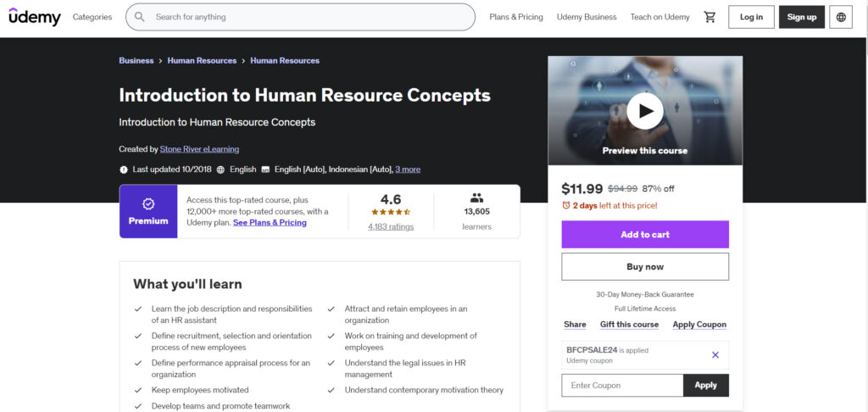Open Plans & Pricing in the header
This screenshot has width=868, height=412.
pos(516,17)
